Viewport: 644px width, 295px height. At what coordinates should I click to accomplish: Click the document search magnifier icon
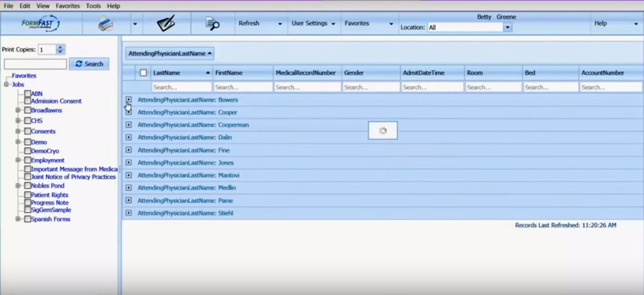click(x=213, y=24)
